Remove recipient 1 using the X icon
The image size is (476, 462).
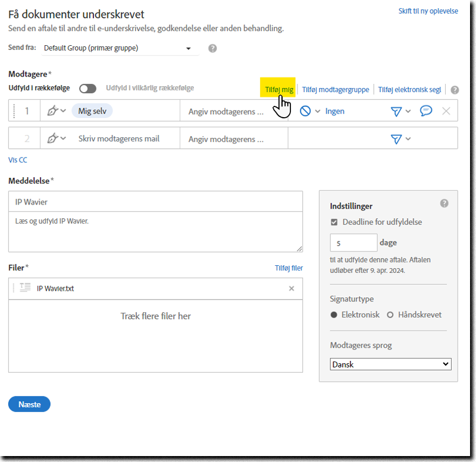pos(446,111)
